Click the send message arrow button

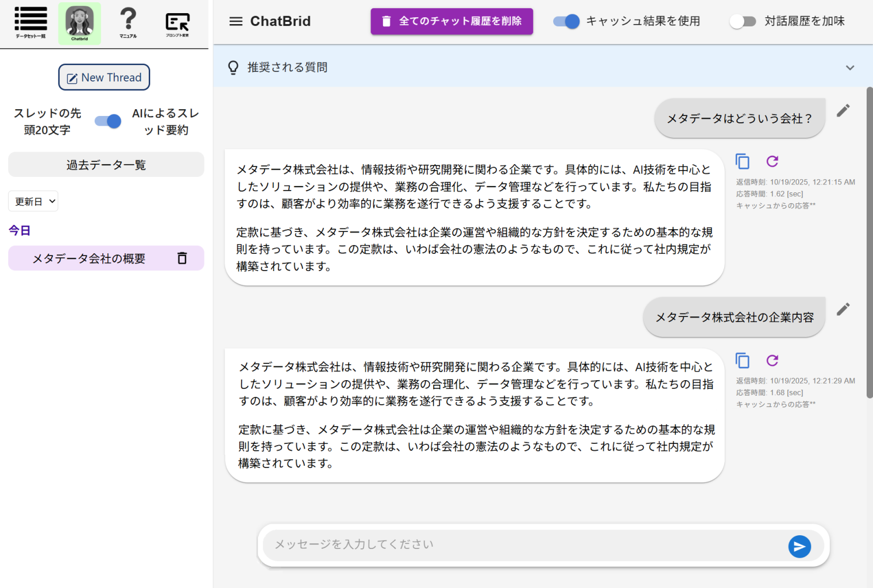pos(799,547)
